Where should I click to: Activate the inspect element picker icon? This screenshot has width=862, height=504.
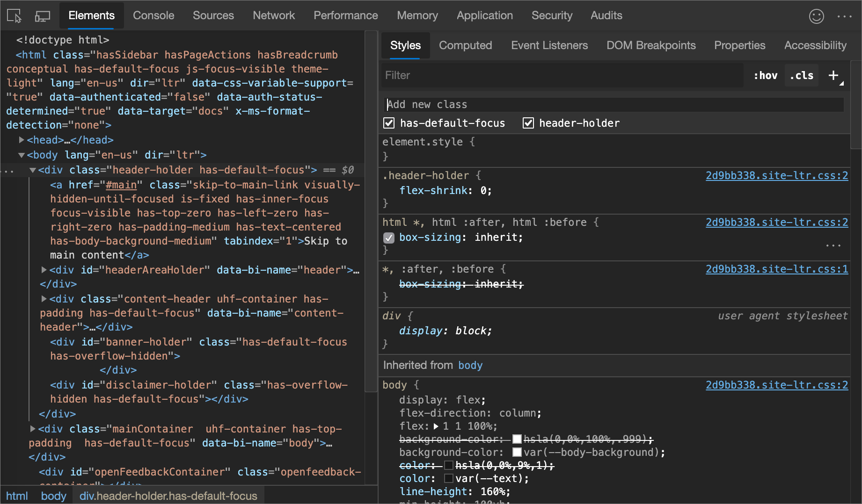[x=14, y=16]
